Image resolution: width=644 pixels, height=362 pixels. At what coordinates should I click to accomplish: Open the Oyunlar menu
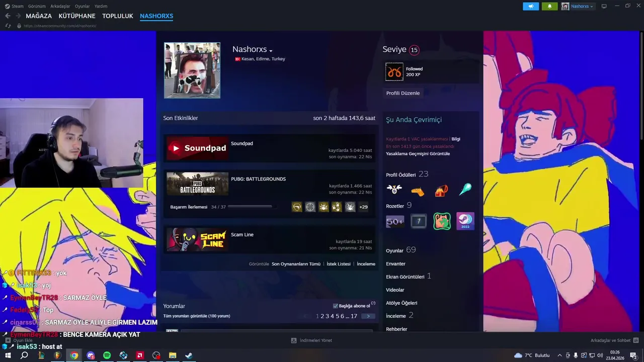(x=82, y=6)
